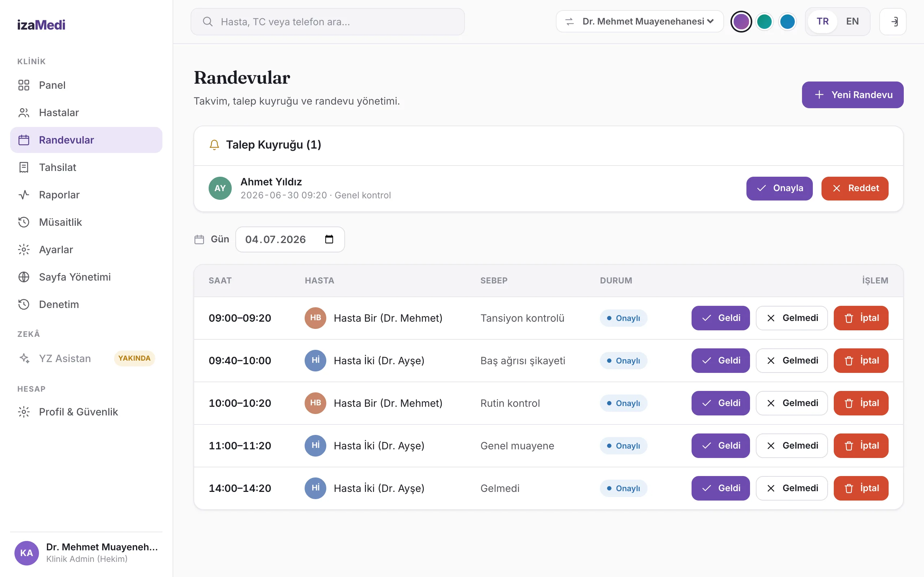Switch language to EN
Screen dimensions: 924x577
852,21
